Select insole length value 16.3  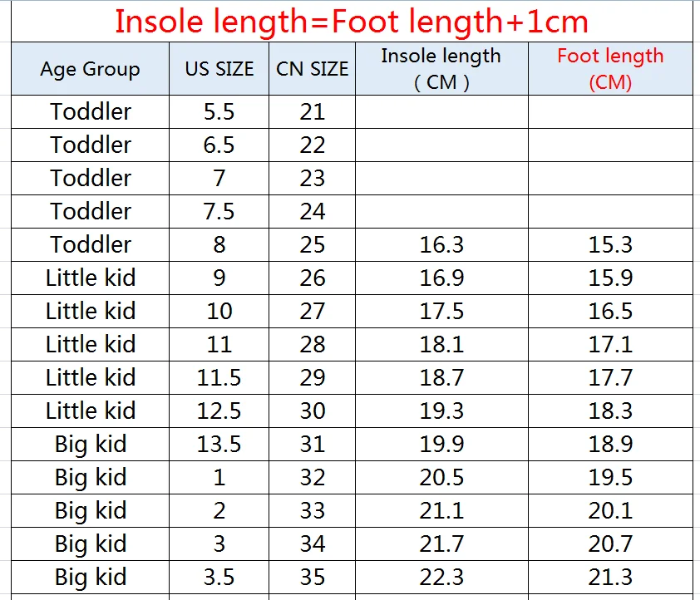pyautogui.click(x=441, y=244)
